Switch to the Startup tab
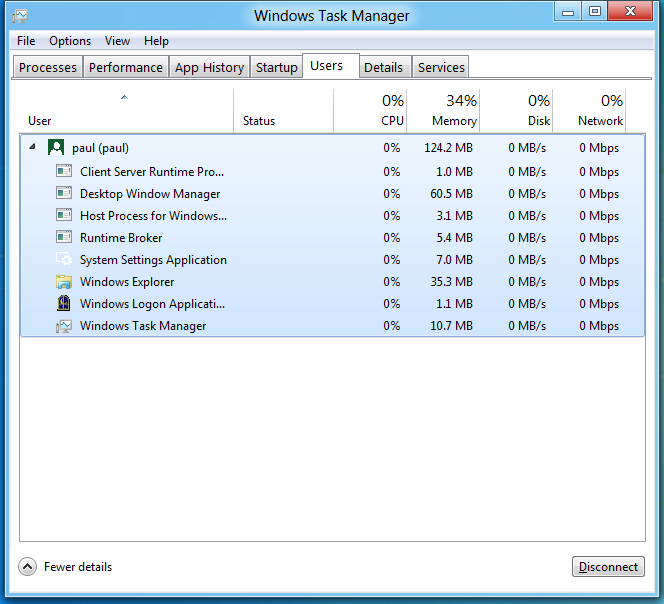Image resolution: width=664 pixels, height=604 pixels. pos(277,67)
